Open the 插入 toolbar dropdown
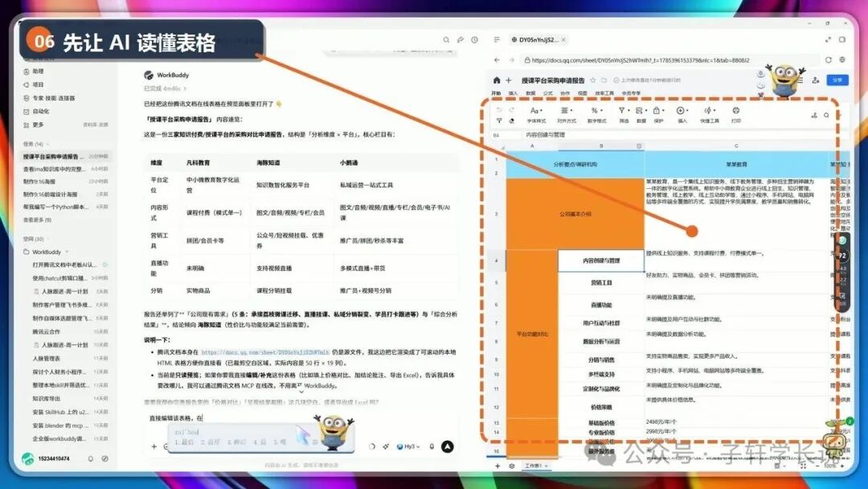This screenshot has height=489, width=868. (x=682, y=114)
